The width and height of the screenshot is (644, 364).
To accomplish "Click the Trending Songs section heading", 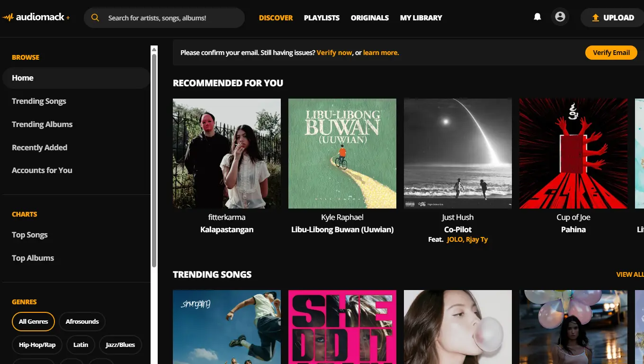I will point(212,274).
